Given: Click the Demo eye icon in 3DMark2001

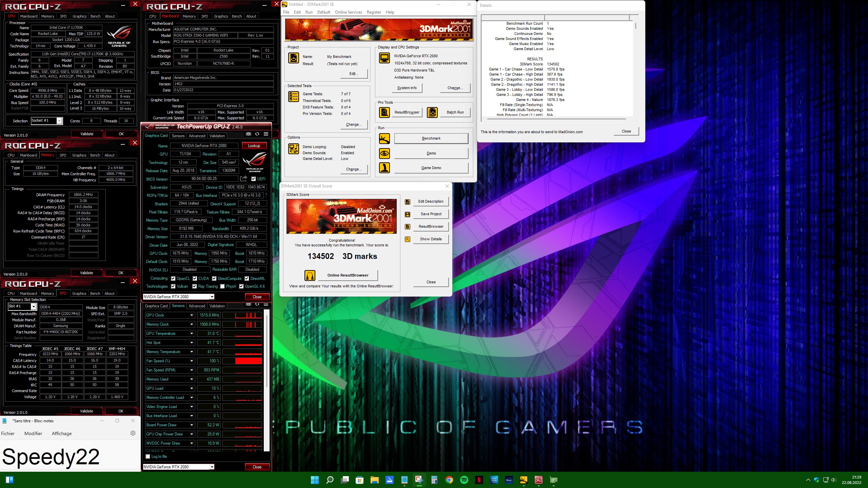Looking at the screenshot, I should point(384,154).
